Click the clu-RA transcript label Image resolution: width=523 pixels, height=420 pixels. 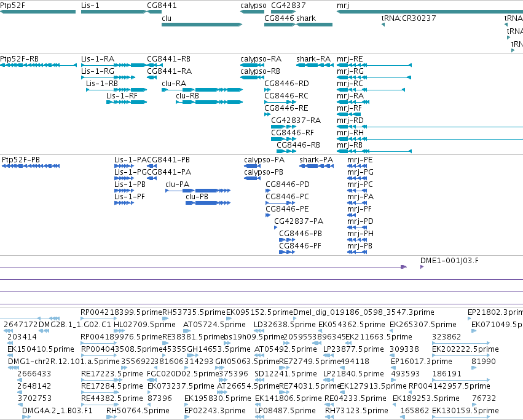[174, 84]
